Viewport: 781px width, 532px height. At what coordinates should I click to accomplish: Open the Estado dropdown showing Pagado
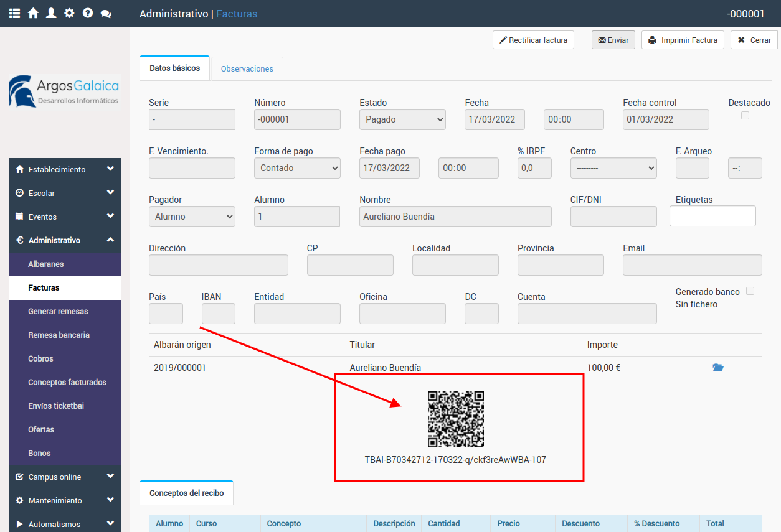402,119
